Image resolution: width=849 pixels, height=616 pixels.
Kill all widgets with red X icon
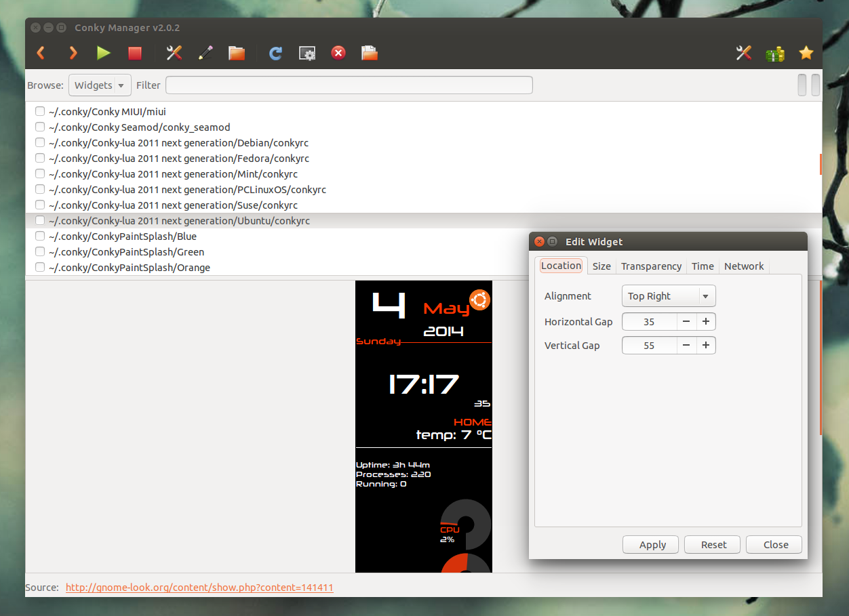pos(338,53)
